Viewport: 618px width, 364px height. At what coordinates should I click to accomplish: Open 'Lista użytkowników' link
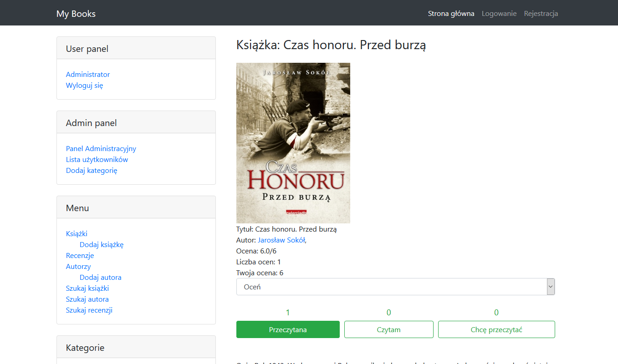[97, 160]
